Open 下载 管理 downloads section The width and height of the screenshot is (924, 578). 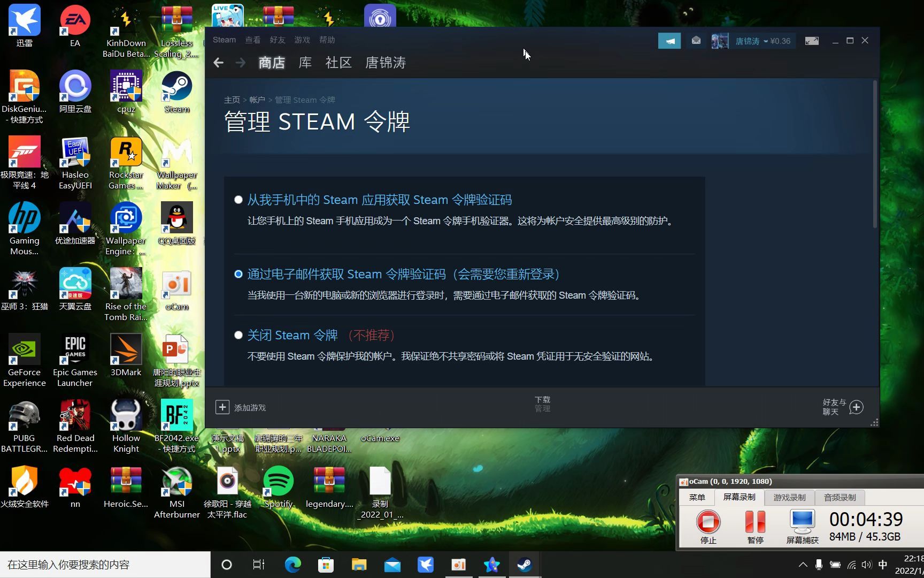click(x=542, y=404)
